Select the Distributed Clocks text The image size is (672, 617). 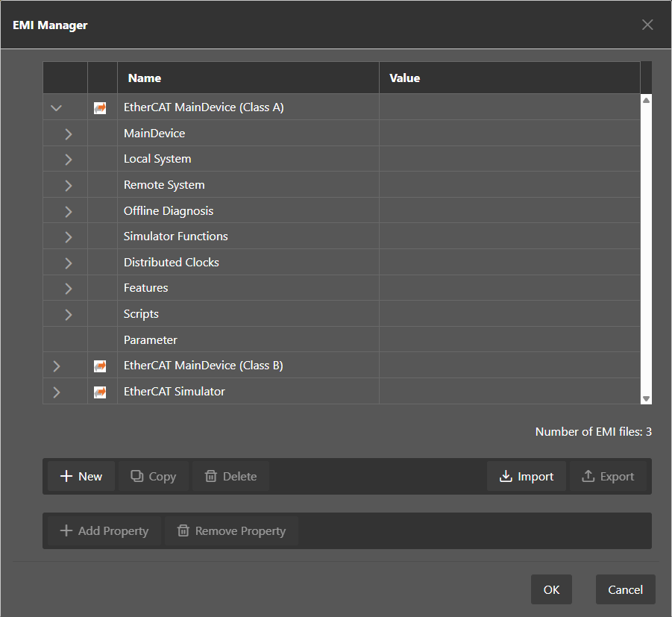pyautogui.click(x=172, y=263)
